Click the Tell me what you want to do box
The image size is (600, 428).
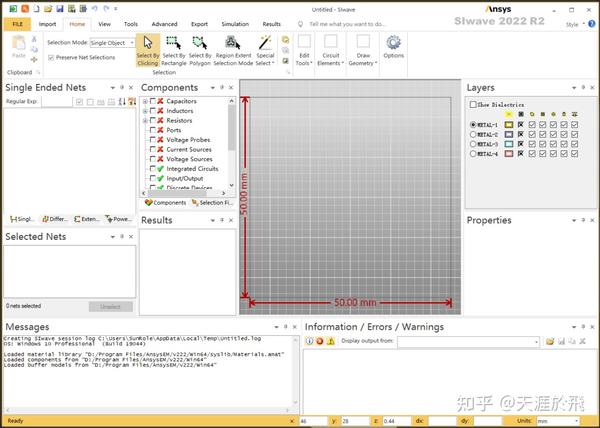point(347,24)
